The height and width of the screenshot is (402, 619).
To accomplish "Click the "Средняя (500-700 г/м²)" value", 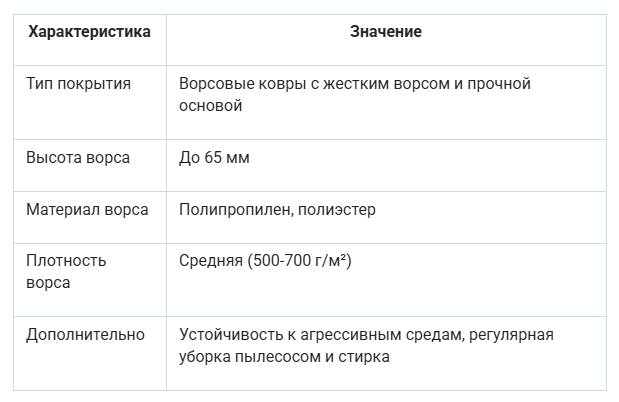I will pyautogui.click(x=265, y=261).
